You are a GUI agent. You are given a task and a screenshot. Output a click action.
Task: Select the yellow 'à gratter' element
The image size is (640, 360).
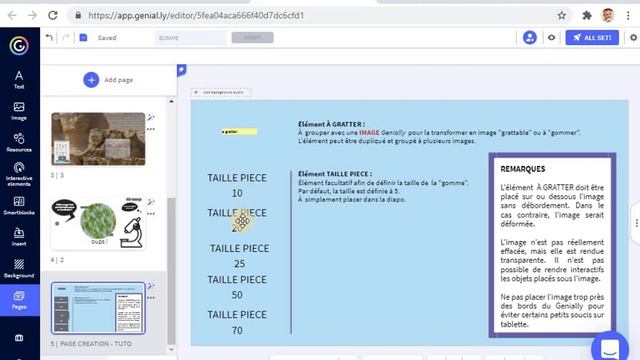click(x=239, y=131)
